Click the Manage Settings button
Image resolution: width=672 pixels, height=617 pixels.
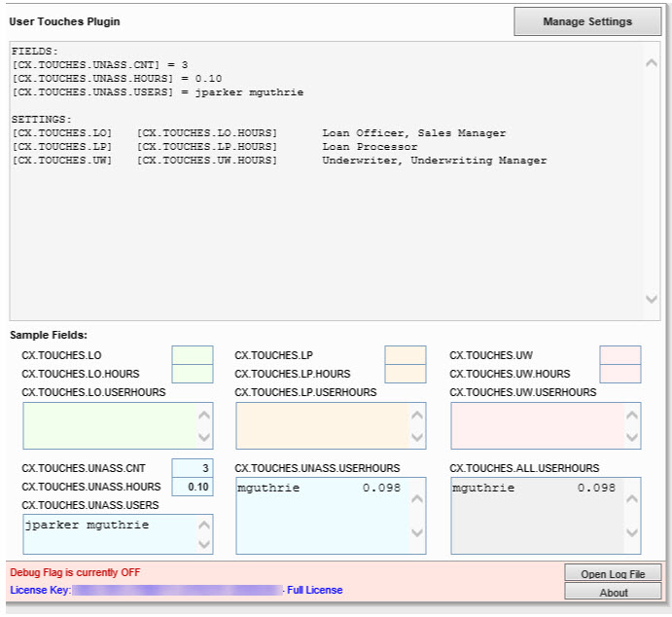click(x=587, y=21)
